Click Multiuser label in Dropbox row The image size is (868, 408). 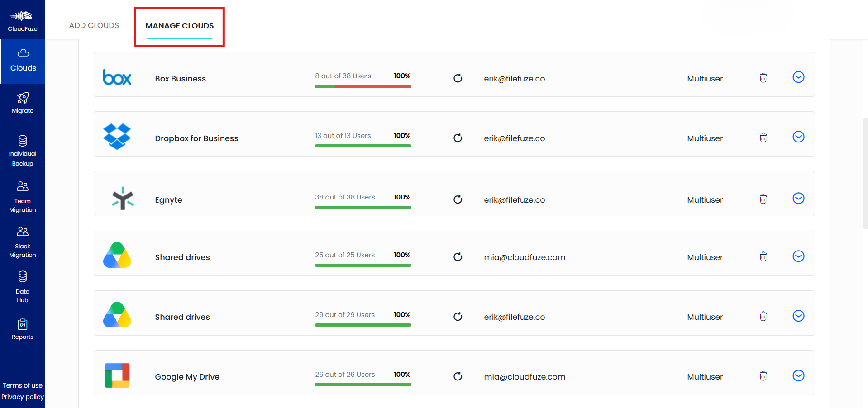point(705,138)
